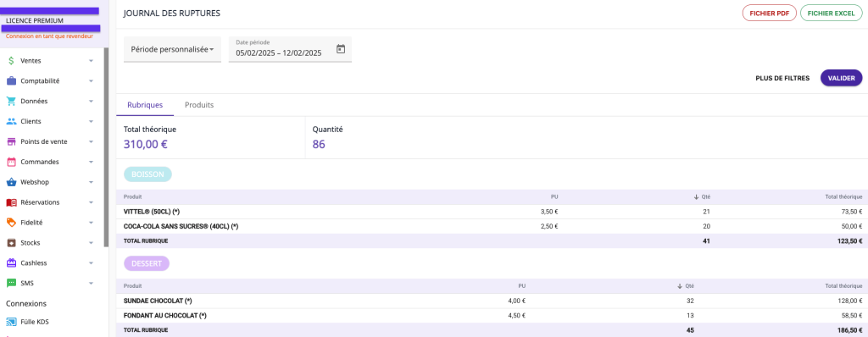
Task: Expand the Points de vente chevron
Action: (x=92, y=141)
